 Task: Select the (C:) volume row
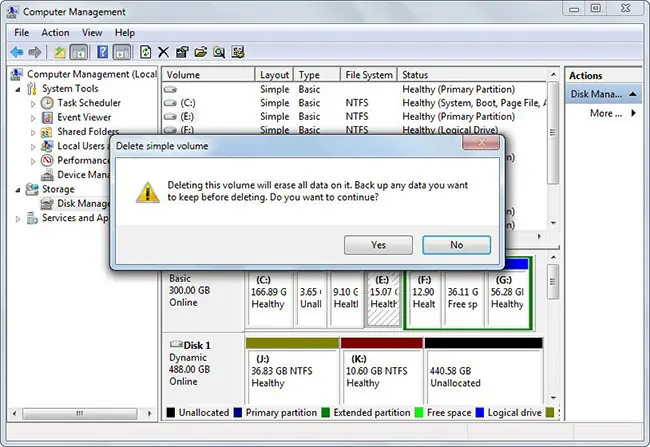pyautogui.click(x=354, y=103)
